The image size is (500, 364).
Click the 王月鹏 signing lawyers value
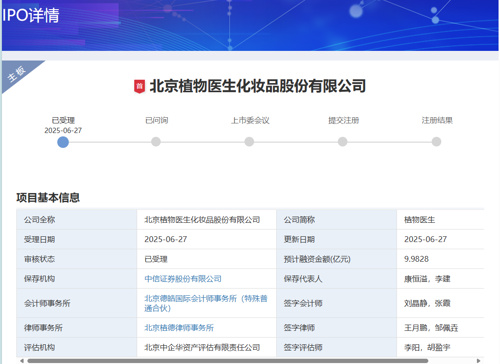point(431,328)
